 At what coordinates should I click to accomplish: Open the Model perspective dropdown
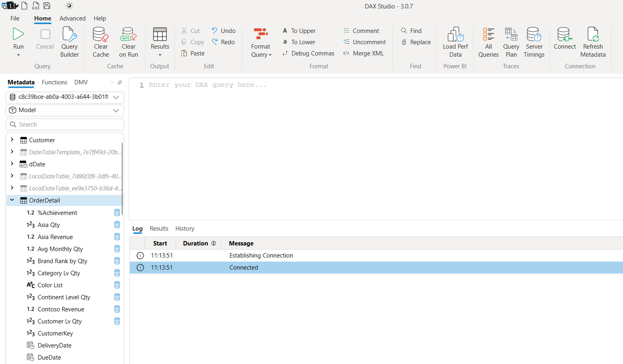116,110
